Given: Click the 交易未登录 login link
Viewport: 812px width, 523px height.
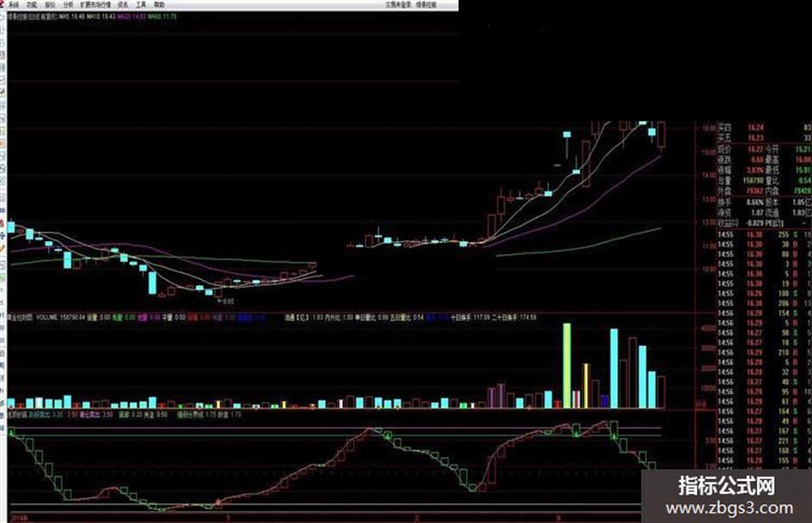Looking at the screenshot, I should click(397, 4).
